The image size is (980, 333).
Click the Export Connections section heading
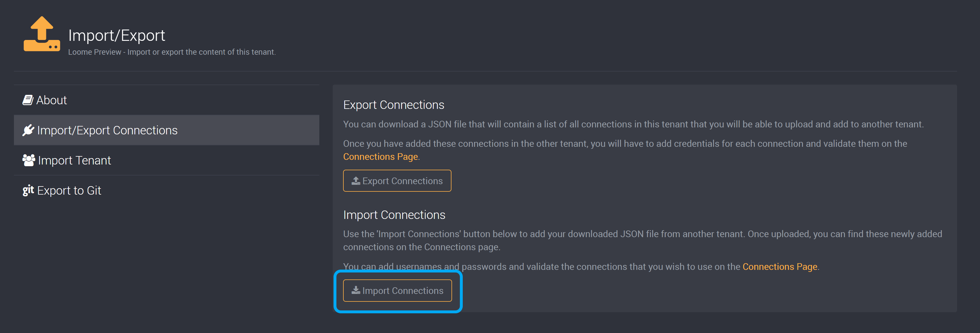[394, 105]
